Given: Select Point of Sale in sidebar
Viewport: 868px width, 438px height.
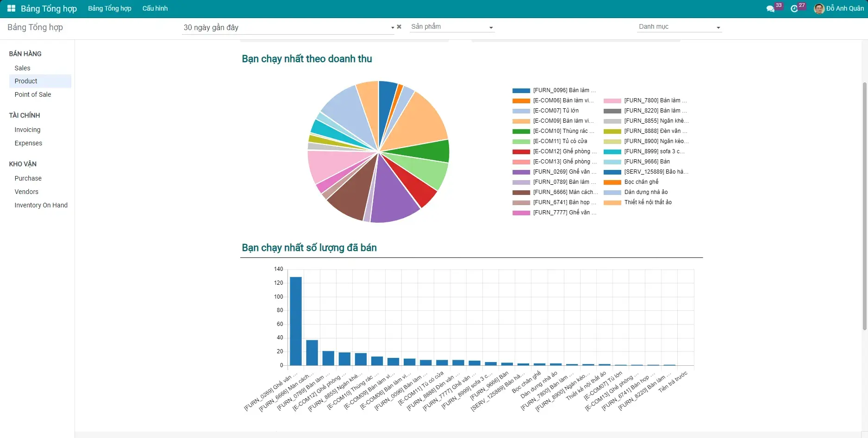Looking at the screenshot, I should pyautogui.click(x=33, y=94).
